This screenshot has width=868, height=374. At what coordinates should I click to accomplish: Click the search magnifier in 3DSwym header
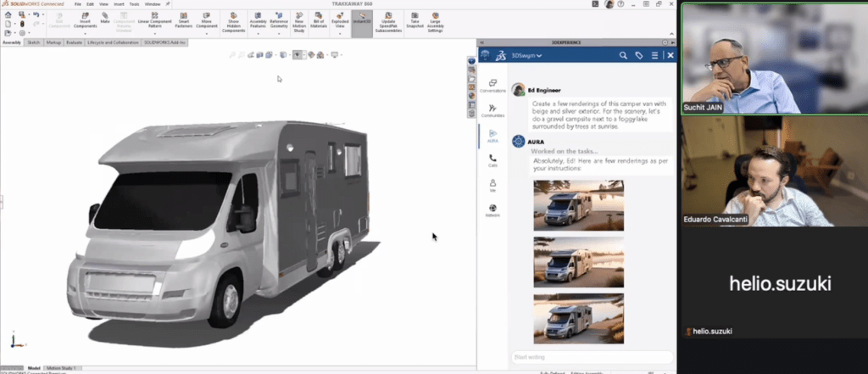tap(623, 55)
